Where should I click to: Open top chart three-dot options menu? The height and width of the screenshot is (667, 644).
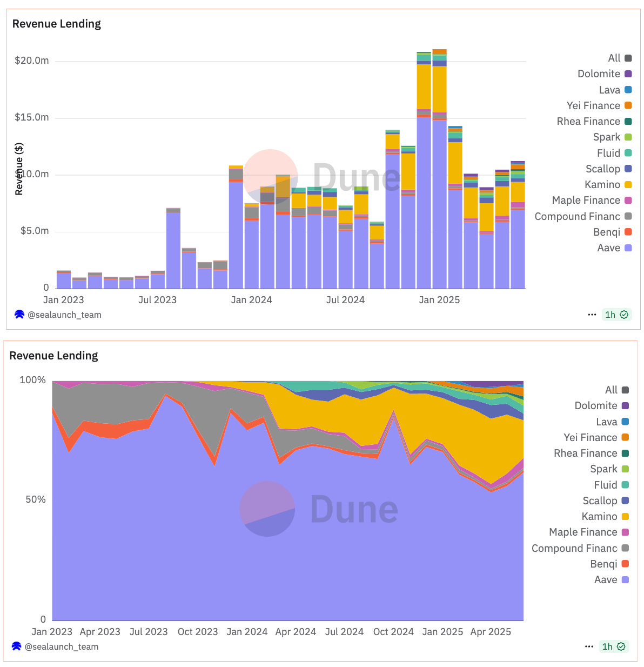pos(592,315)
